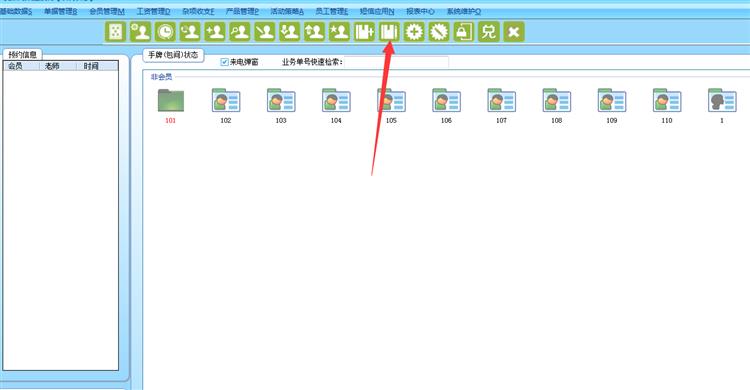Click the 老师 column header
The height and width of the screenshot is (390, 750).
52,66
